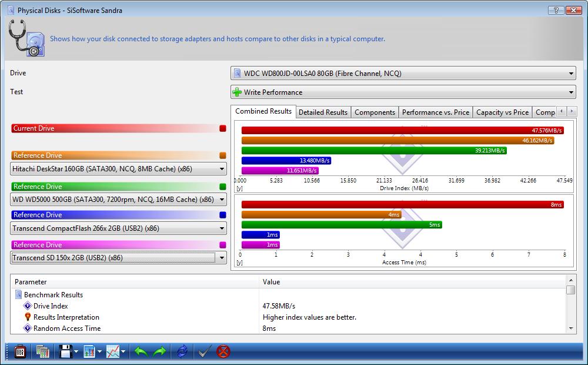
Task: Open the Drive selection dropdown
Action: pyautogui.click(x=403, y=73)
